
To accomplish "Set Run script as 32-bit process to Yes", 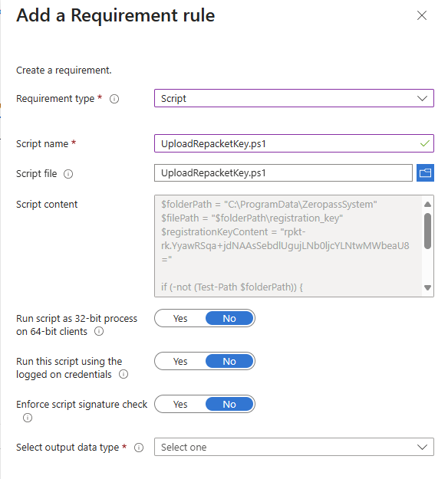I will [180, 318].
